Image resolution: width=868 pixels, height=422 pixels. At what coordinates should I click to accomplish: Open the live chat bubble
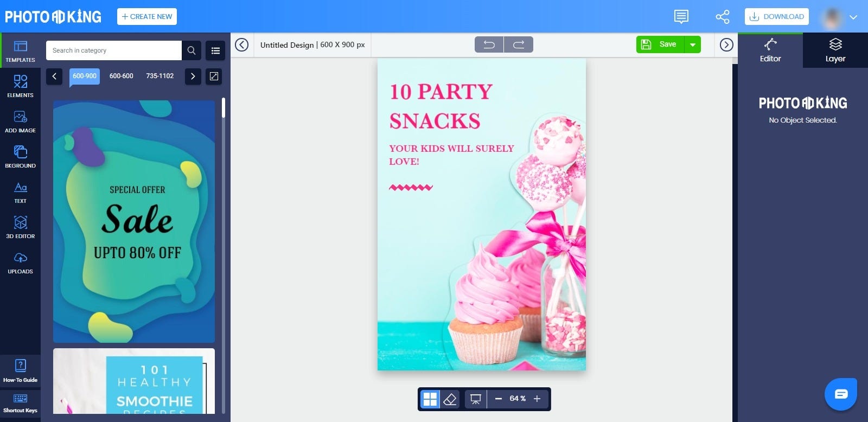(841, 394)
